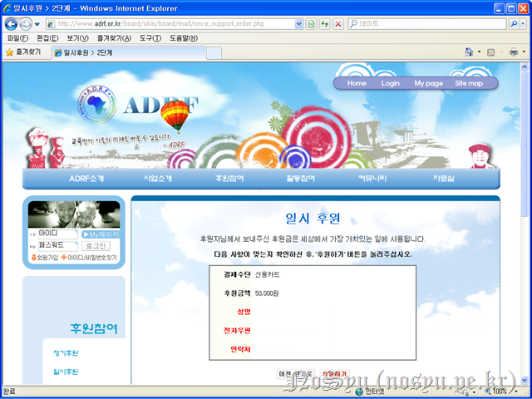Click the browser Back arrow button
The width and height of the screenshot is (532, 399).
coord(12,24)
